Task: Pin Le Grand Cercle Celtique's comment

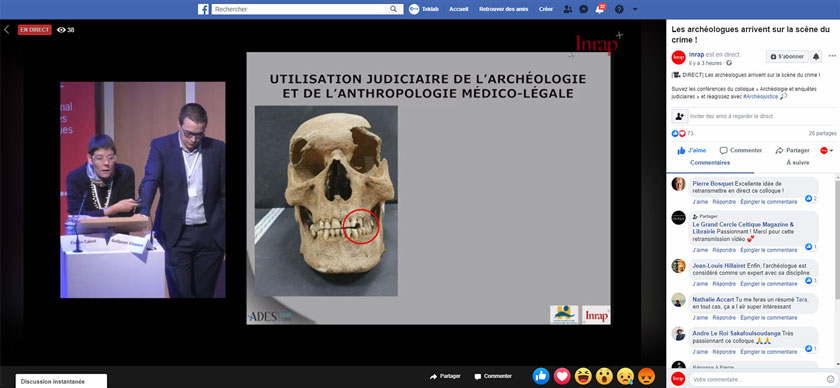Action: (x=769, y=250)
